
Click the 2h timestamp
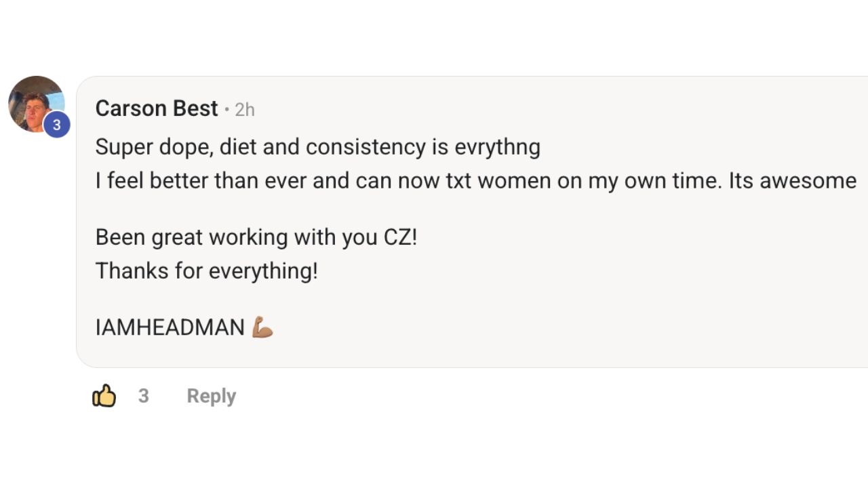(245, 110)
